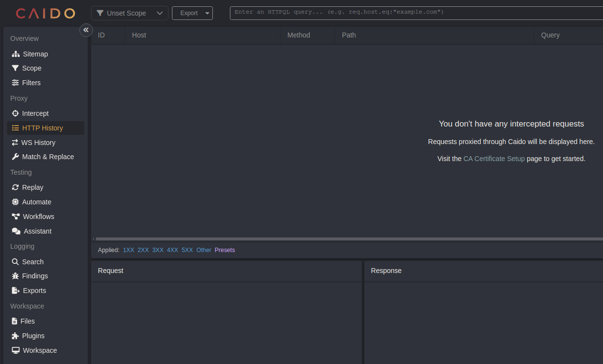
Task: Open the Assistant section
Action: point(45,231)
